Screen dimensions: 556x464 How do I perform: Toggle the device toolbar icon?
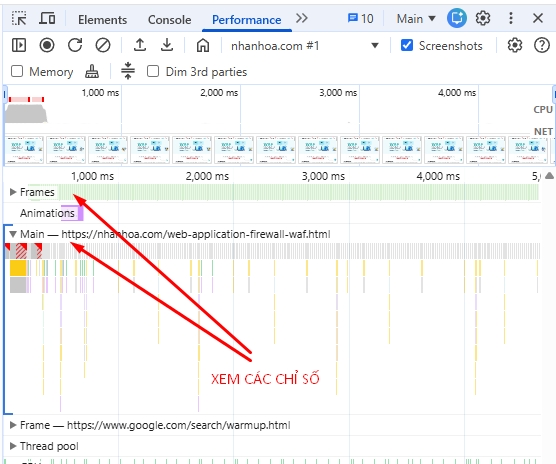(x=47, y=18)
